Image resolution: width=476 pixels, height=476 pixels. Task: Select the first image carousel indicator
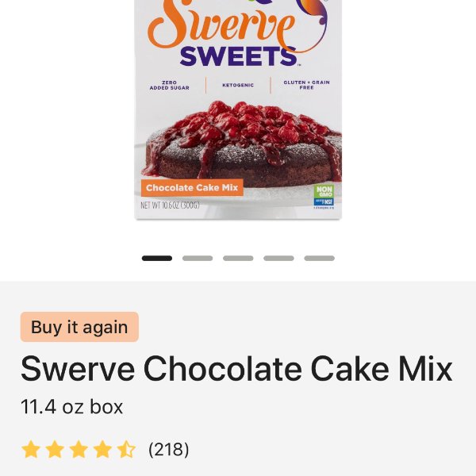coord(157,258)
